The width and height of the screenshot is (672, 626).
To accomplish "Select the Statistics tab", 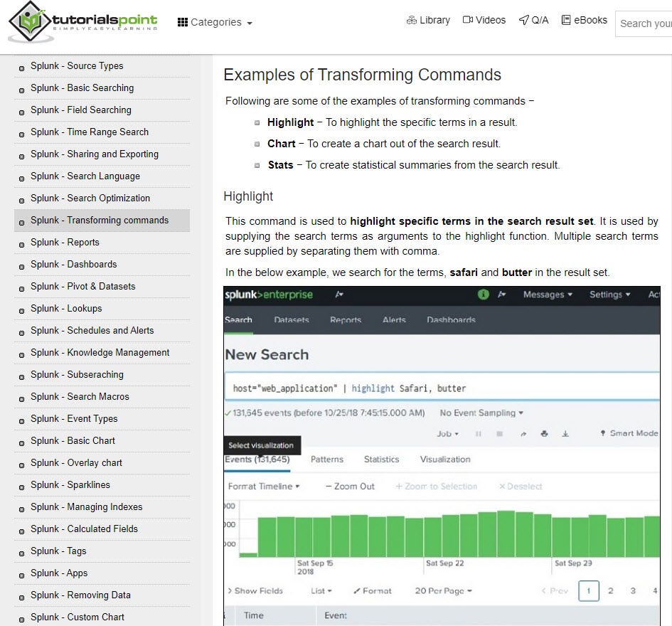I will [381, 460].
